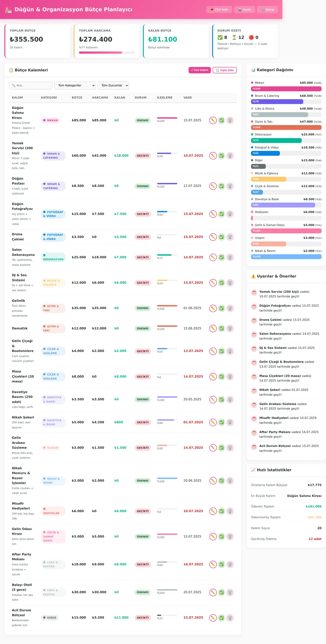This screenshot has width=326, height=644.
Task: Click the Yeni Kalem button
Action: [x=200, y=70]
